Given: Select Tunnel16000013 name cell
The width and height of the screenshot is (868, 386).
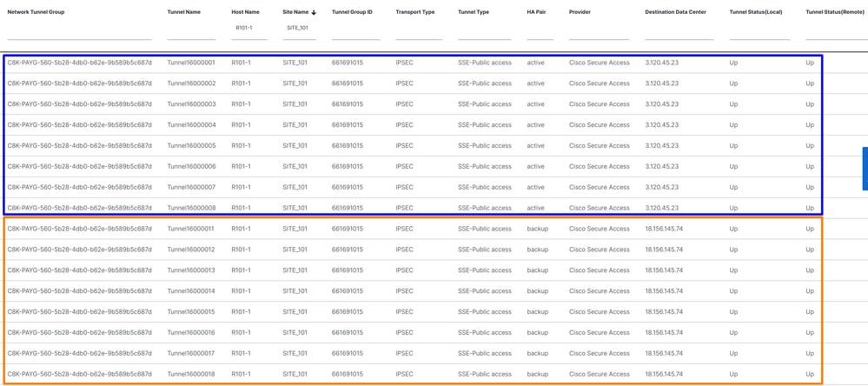Looking at the screenshot, I should coord(191,270).
